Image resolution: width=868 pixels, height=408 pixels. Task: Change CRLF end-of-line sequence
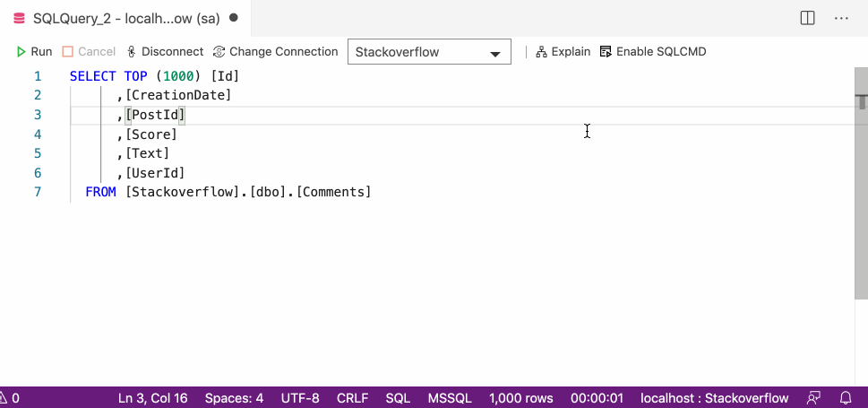pyautogui.click(x=352, y=398)
